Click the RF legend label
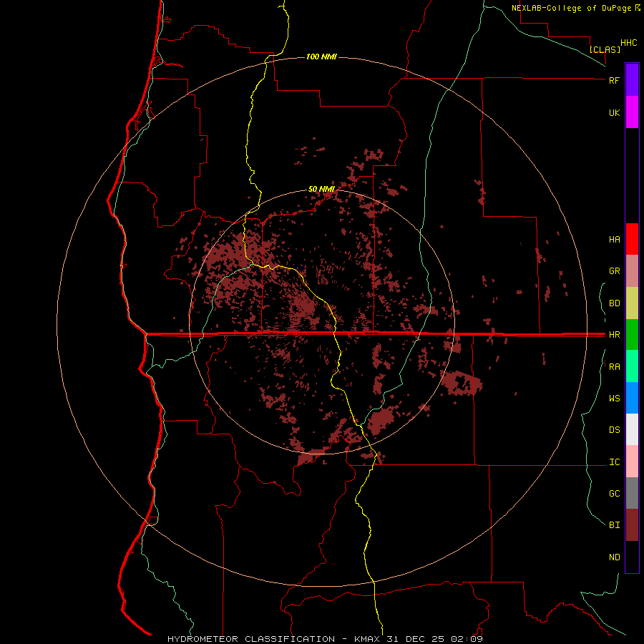This screenshot has width=644, height=644. [x=614, y=80]
